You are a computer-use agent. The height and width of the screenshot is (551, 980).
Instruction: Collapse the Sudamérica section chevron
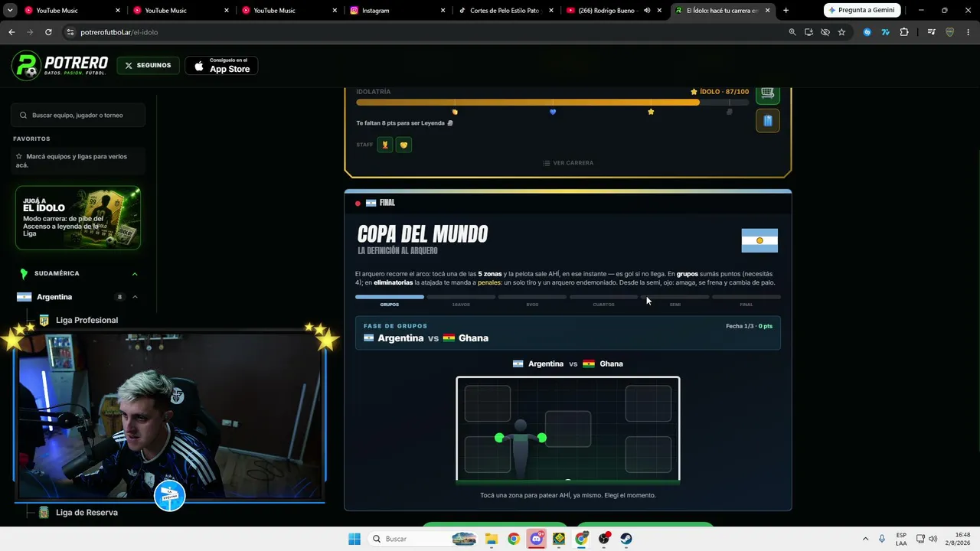[135, 273]
